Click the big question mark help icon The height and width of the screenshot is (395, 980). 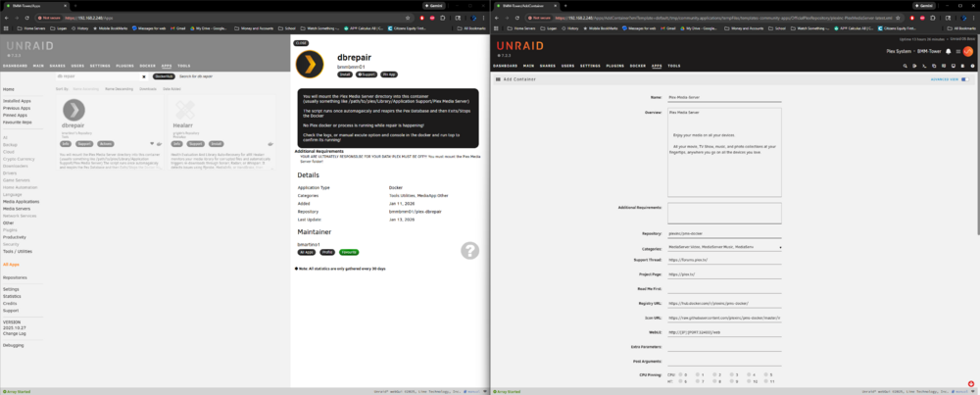click(x=470, y=251)
